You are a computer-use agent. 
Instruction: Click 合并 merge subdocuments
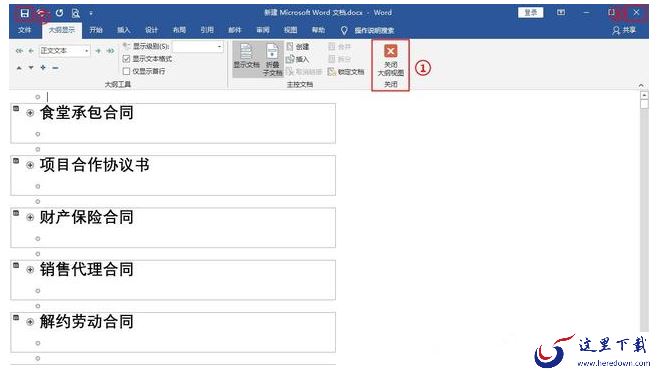(x=340, y=47)
